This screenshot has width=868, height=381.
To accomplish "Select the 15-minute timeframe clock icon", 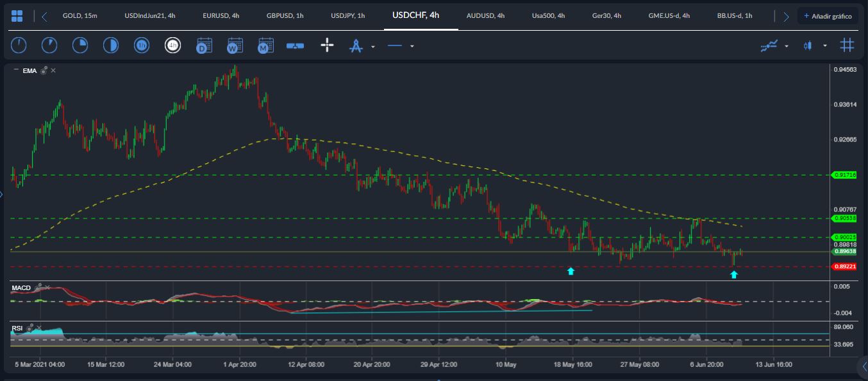I will tap(80, 45).
